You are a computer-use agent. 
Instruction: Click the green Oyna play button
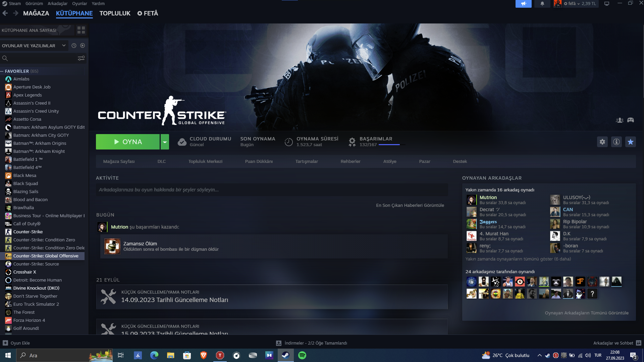tap(128, 142)
